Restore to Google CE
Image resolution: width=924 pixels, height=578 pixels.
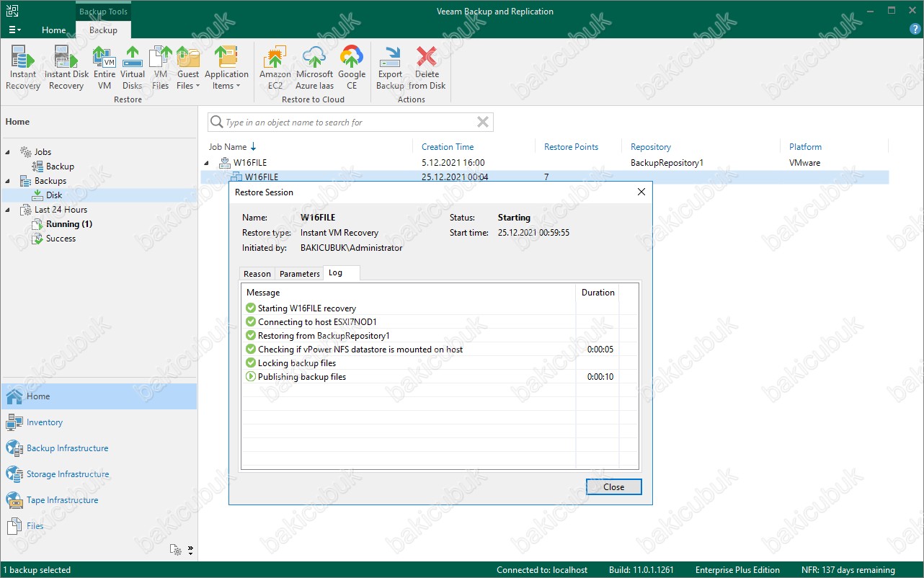tap(352, 68)
